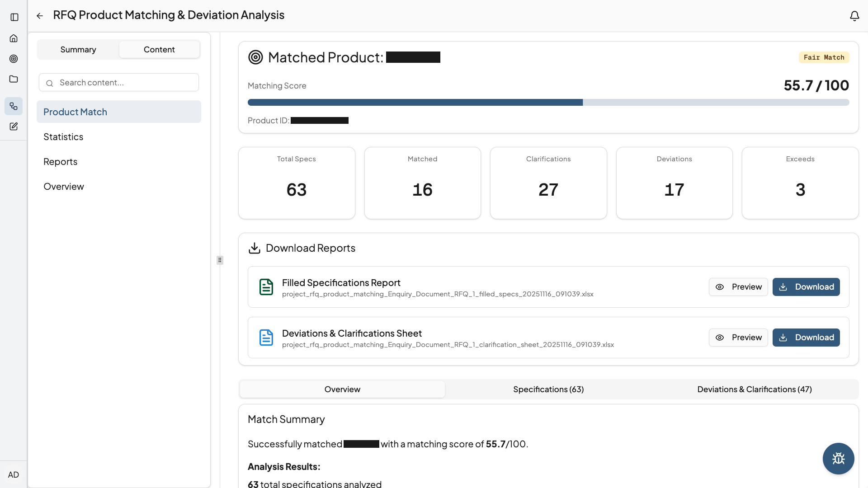Download the Filled Specifications Report
Image resolution: width=868 pixels, height=488 pixels.
[x=806, y=286]
